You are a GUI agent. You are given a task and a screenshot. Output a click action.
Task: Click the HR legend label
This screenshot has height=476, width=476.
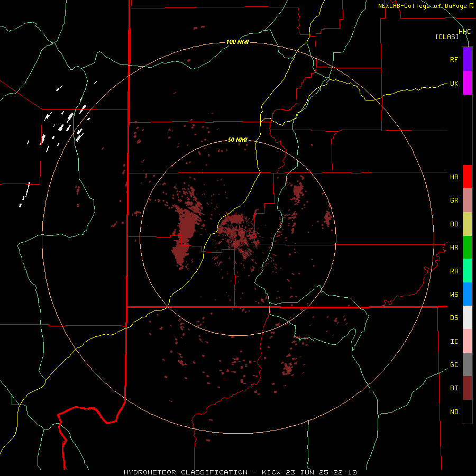click(x=454, y=248)
